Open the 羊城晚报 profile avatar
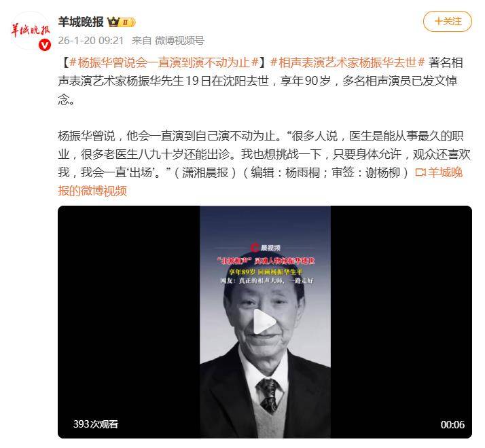485x448 pixels. point(31,31)
